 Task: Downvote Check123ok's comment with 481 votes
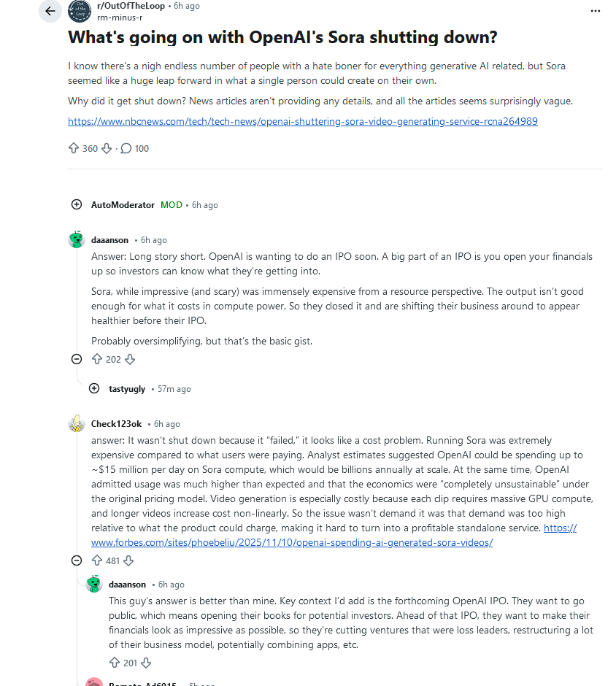tap(128, 561)
